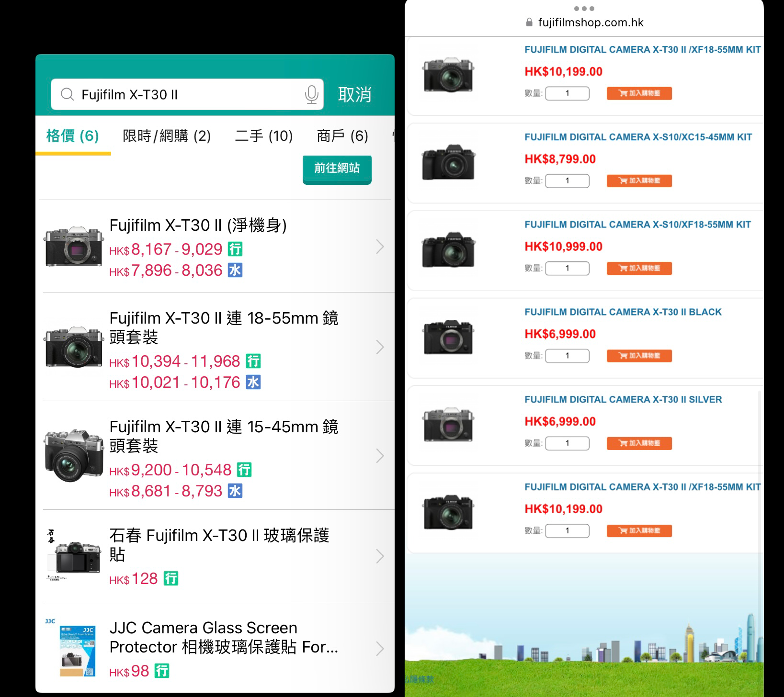784x697 pixels.
Task: Open X-S10/XC15-45MM KIT product link
Action: [638, 137]
